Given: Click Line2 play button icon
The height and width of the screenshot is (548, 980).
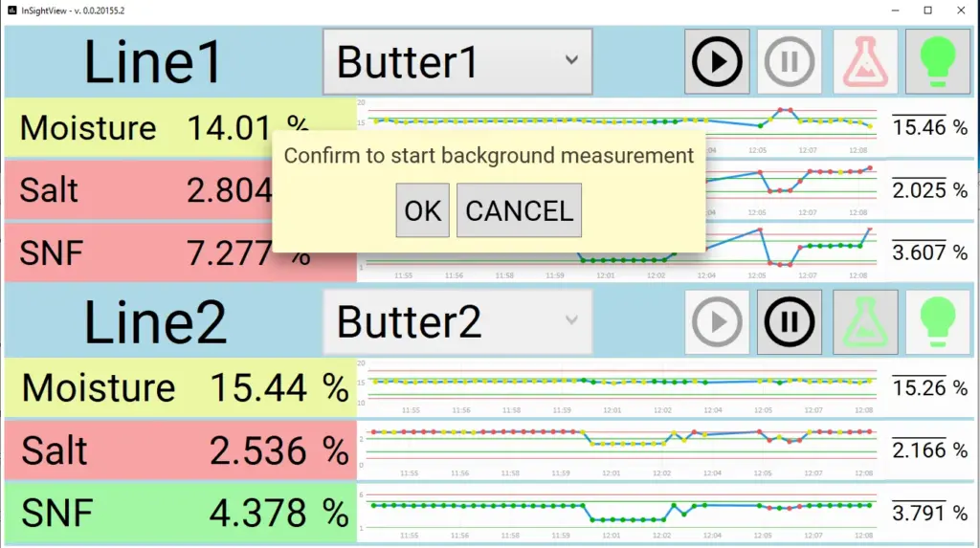Looking at the screenshot, I should click(x=717, y=321).
